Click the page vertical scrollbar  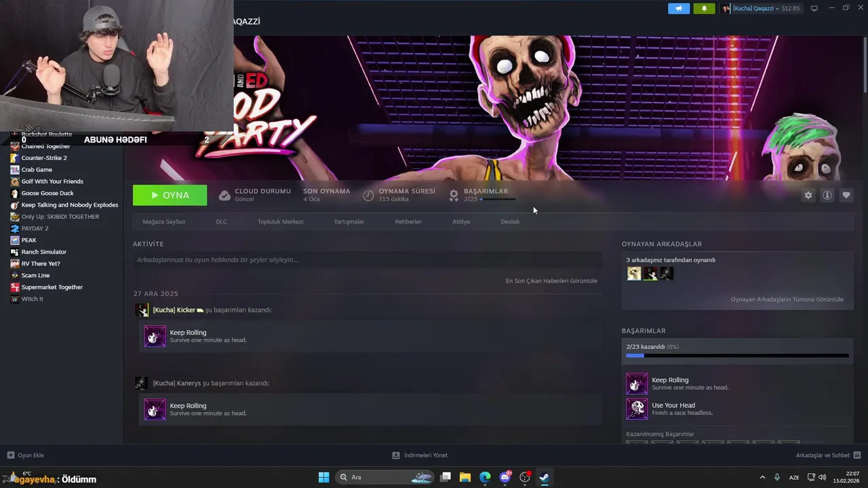[x=865, y=64]
